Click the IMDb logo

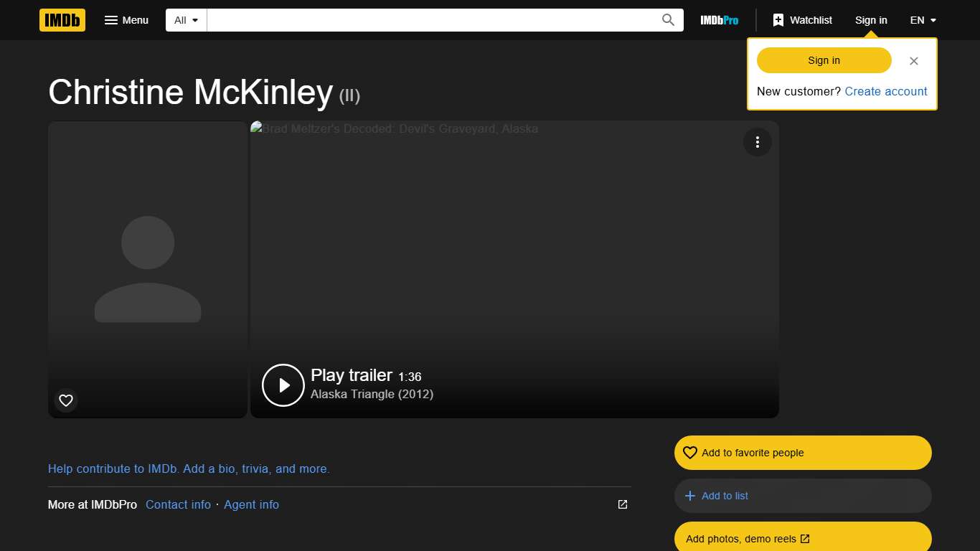[62, 20]
